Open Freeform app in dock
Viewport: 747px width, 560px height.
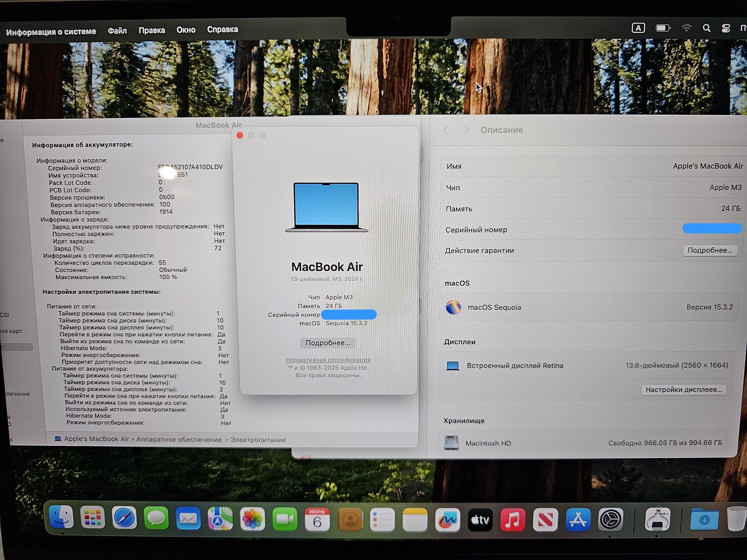click(x=447, y=520)
